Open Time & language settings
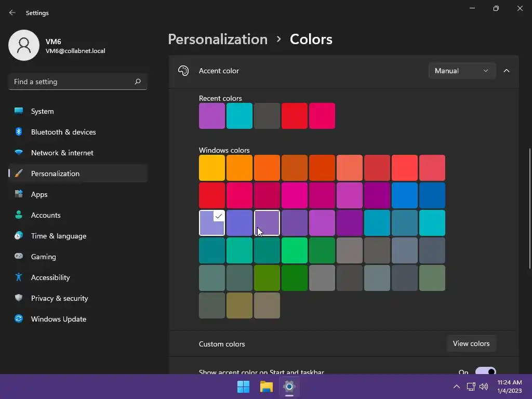The image size is (532, 399). coord(78,235)
